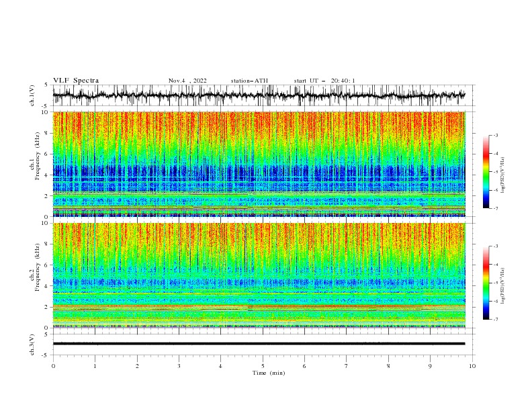Screen dimensions: 532x411
Task: Click the '-3' label on ch.1 color bar
Action: [495, 135]
